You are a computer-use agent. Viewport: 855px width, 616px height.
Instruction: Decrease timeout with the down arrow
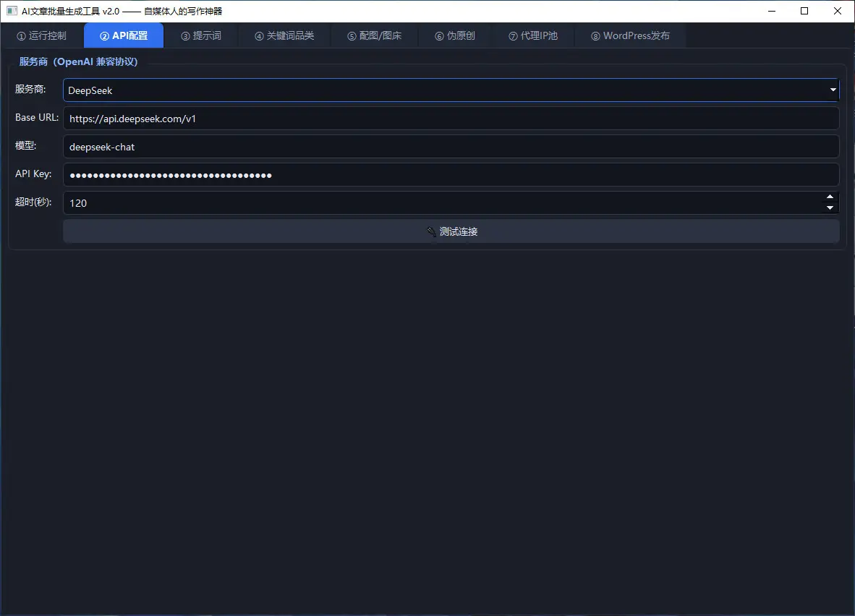830,208
